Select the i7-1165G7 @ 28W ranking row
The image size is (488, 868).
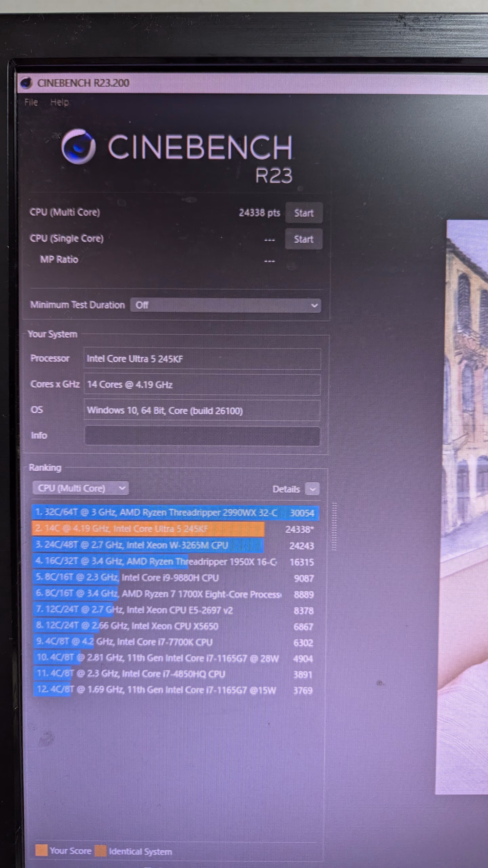pos(176,658)
